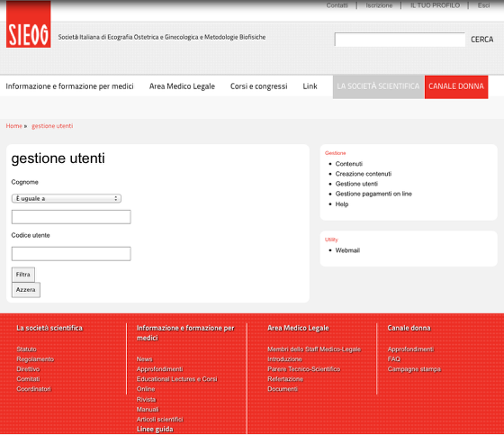Screen dimensions: 504x435
Task: Click the CERCA search button
Action: [481, 40]
